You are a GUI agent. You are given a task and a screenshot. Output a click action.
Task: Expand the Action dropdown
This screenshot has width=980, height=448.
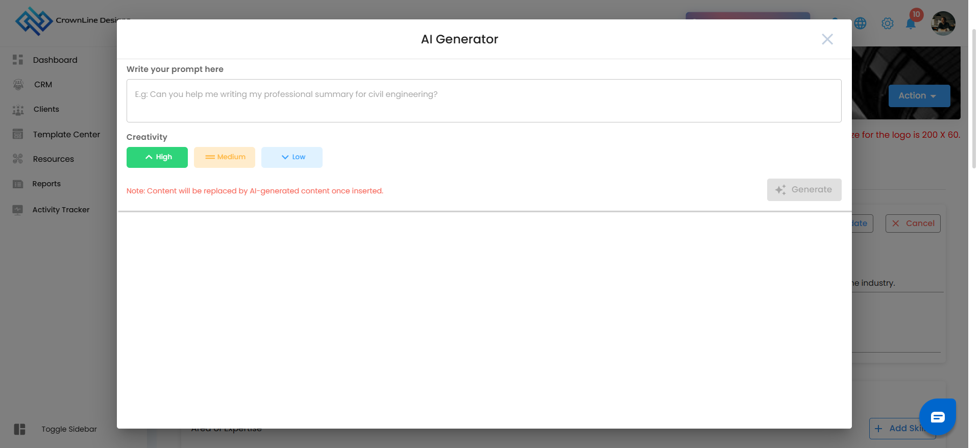click(x=919, y=96)
